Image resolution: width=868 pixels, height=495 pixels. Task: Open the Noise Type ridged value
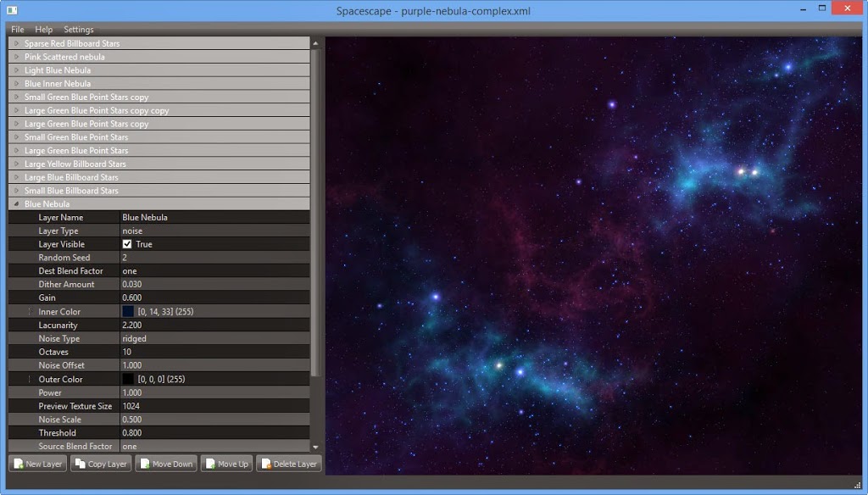(x=214, y=338)
